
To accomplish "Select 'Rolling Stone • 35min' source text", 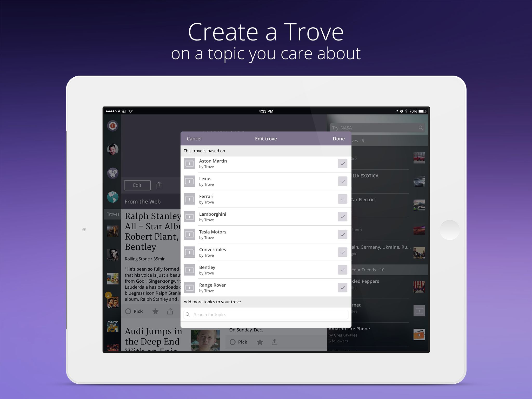I will coord(145,259).
